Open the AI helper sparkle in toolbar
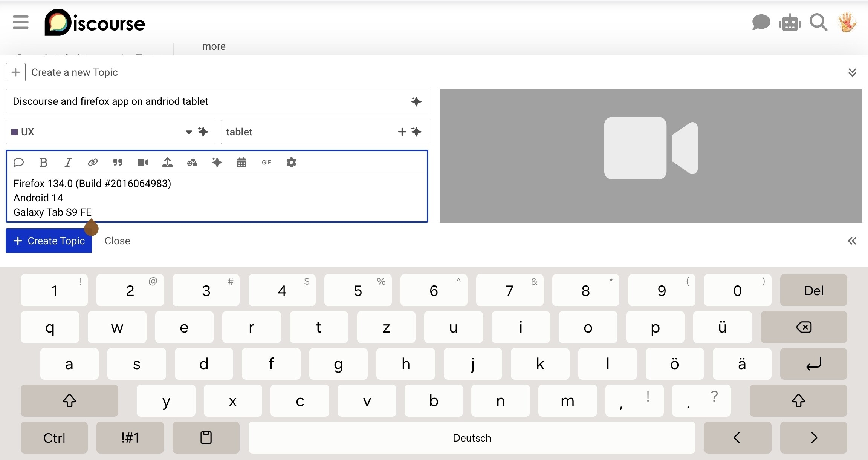 pyautogui.click(x=217, y=163)
